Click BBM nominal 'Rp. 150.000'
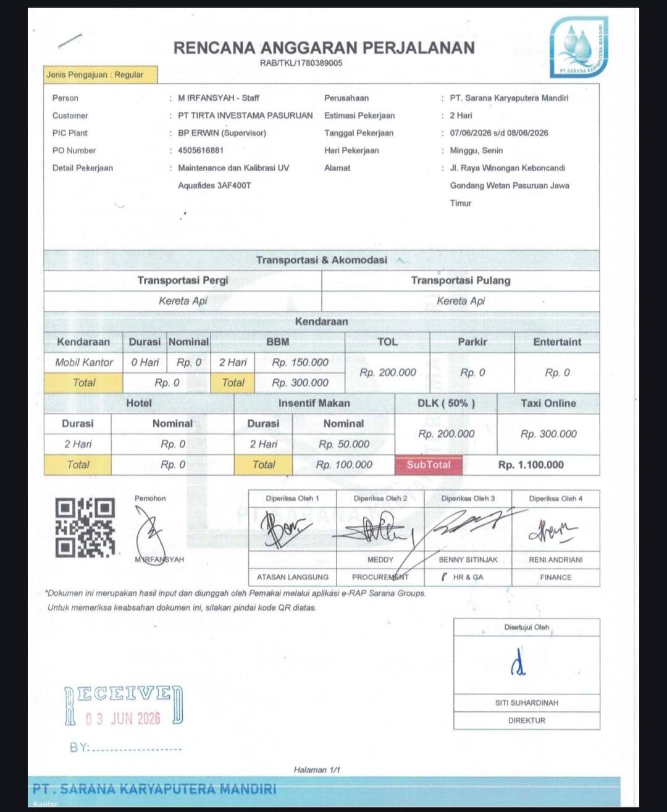667x812 pixels. point(300,363)
